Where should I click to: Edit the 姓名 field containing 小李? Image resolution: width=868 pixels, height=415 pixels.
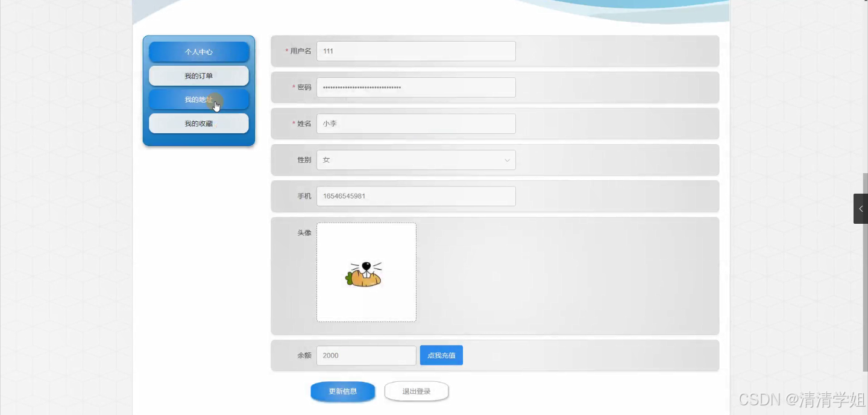(416, 124)
